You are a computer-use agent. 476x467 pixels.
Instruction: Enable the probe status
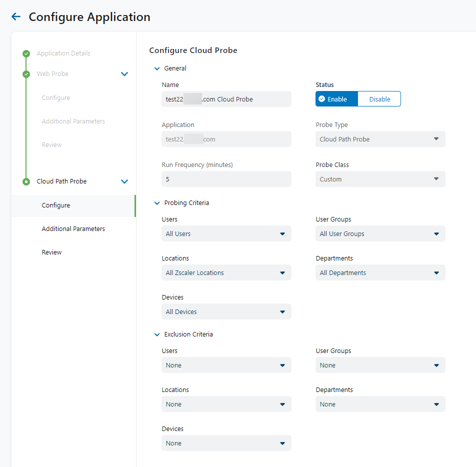pos(336,99)
